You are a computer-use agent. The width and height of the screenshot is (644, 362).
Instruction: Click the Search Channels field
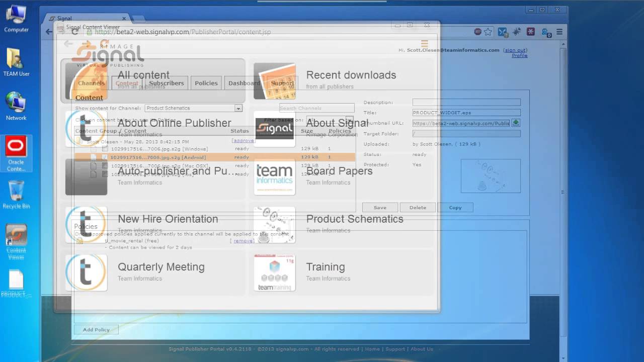(x=317, y=108)
